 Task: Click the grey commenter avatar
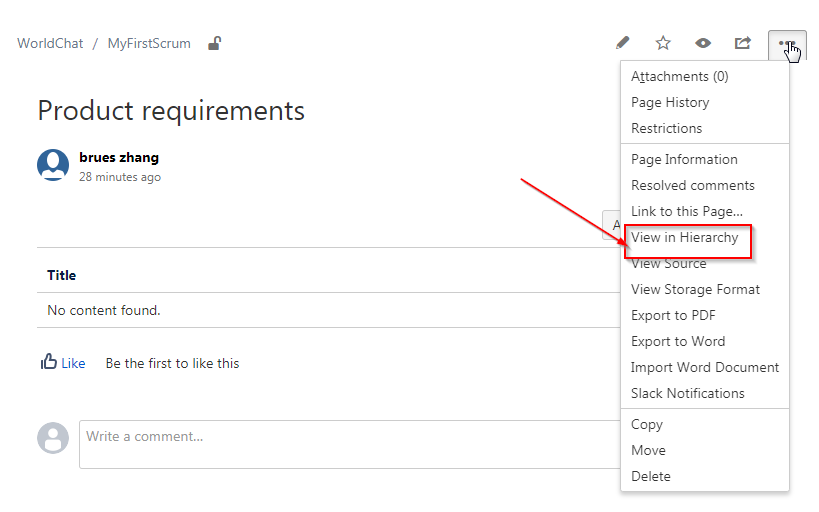coord(53,438)
